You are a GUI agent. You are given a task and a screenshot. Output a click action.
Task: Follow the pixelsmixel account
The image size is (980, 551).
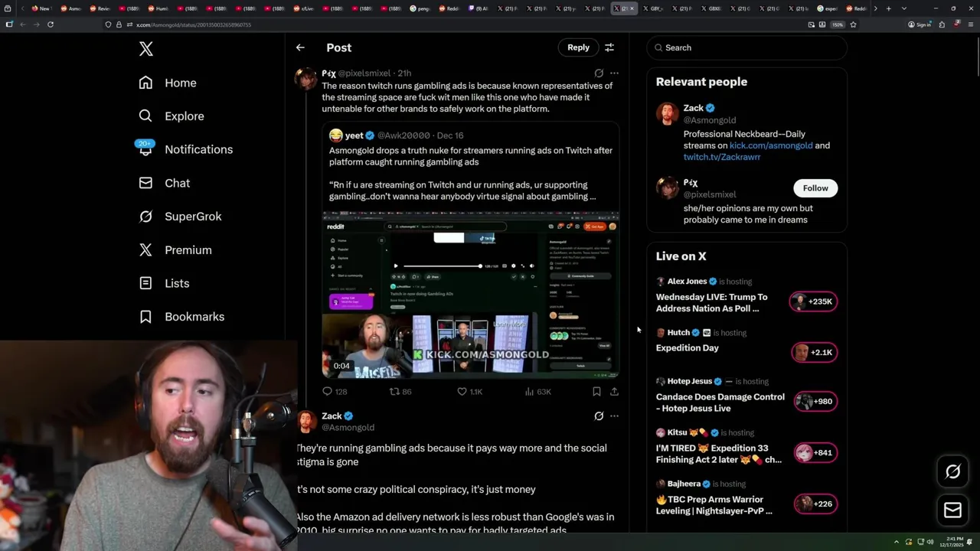point(815,188)
